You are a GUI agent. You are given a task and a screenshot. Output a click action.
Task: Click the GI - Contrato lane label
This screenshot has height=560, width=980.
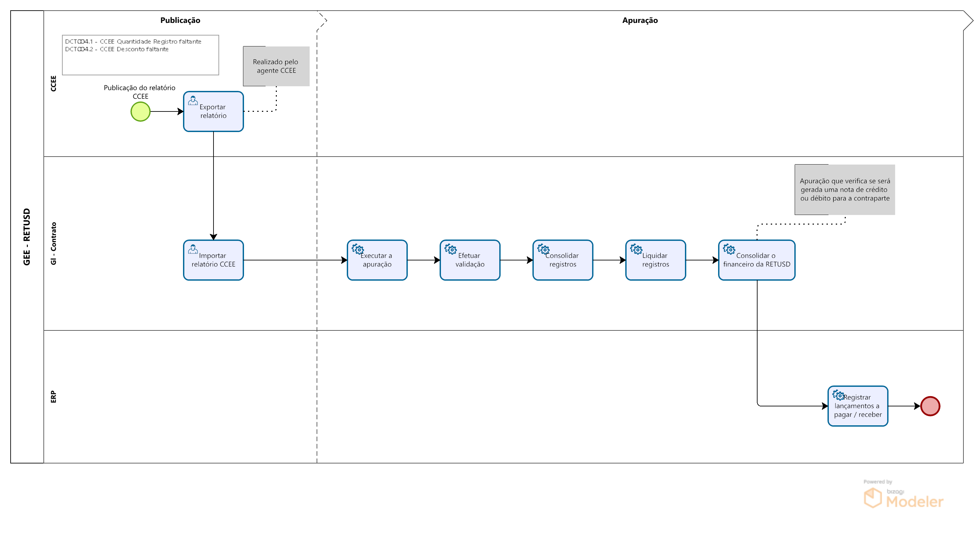(x=53, y=243)
